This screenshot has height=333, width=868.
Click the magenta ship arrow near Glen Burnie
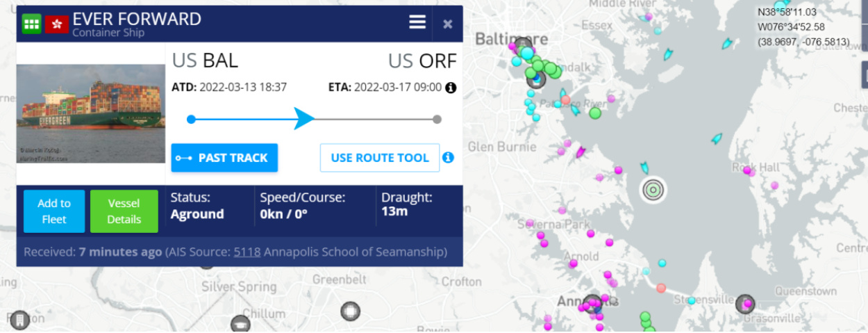[x=581, y=152]
